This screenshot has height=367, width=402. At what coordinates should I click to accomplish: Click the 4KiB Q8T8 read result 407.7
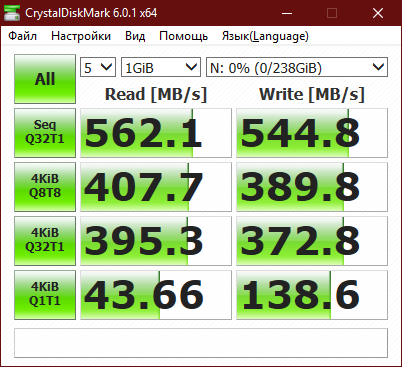(156, 187)
